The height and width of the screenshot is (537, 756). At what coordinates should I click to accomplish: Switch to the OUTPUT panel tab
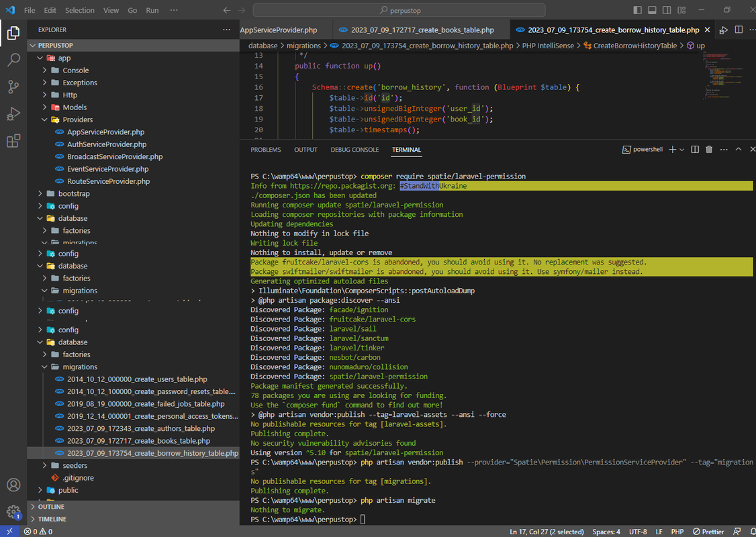(305, 150)
